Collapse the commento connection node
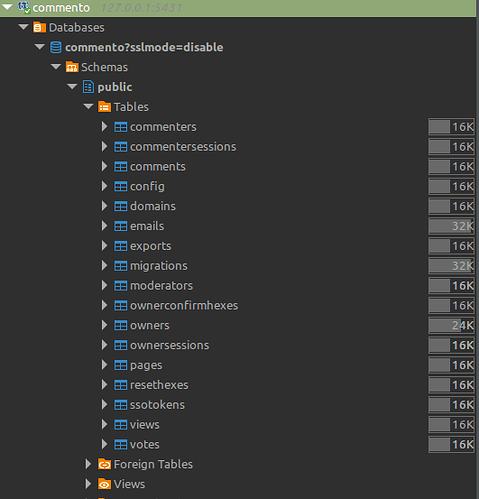The image size is (479, 499). click(7, 7)
